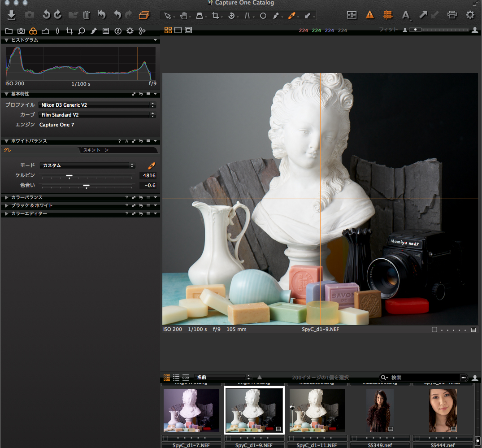Image resolution: width=482 pixels, height=448 pixels.
Task: Click the trash delete icon
Action: (87, 15)
